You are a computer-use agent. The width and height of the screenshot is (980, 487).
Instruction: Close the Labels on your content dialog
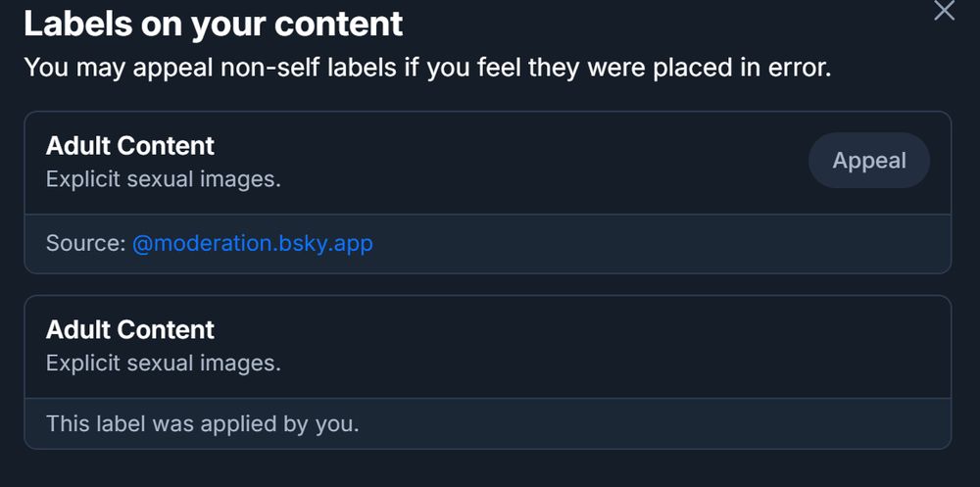(944, 11)
